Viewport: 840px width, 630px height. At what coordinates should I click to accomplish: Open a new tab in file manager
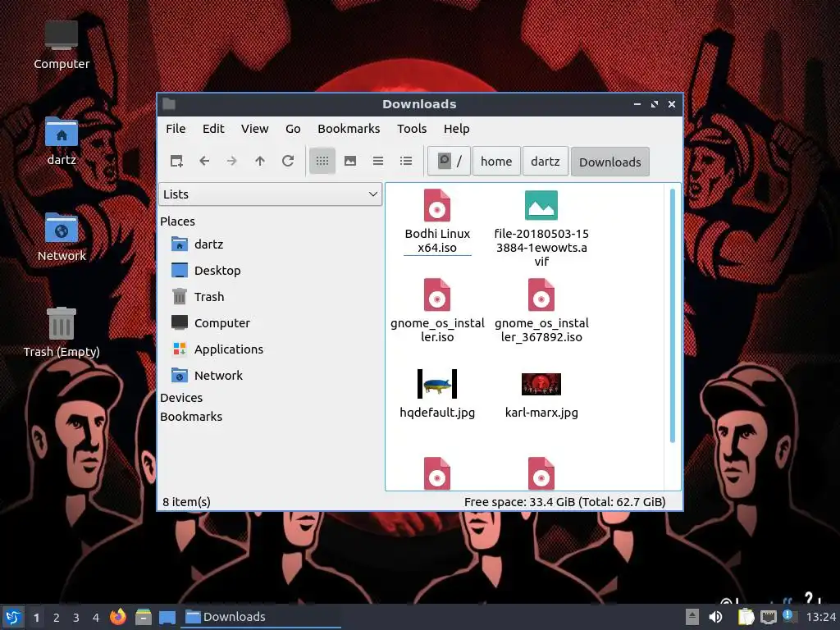(x=176, y=161)
